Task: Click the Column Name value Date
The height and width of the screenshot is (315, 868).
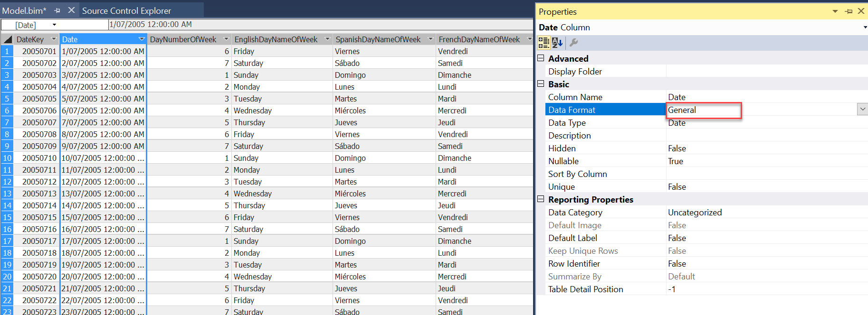Action: coord(677,97)
